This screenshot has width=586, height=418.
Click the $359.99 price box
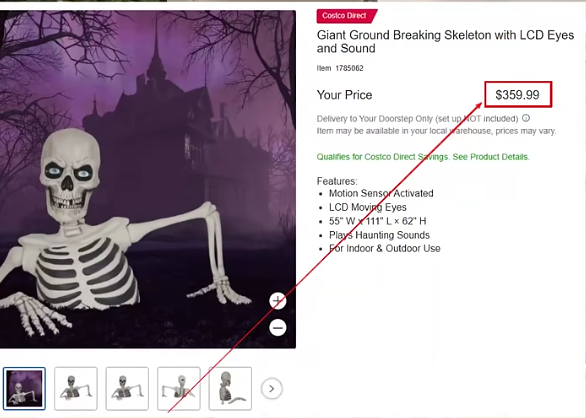pyautogui.click(x=518, y=95)
